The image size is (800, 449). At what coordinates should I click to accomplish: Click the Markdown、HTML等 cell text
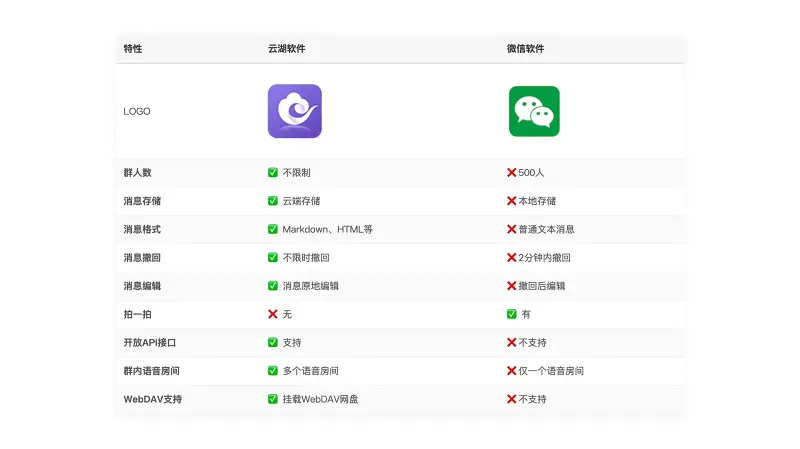328,229
